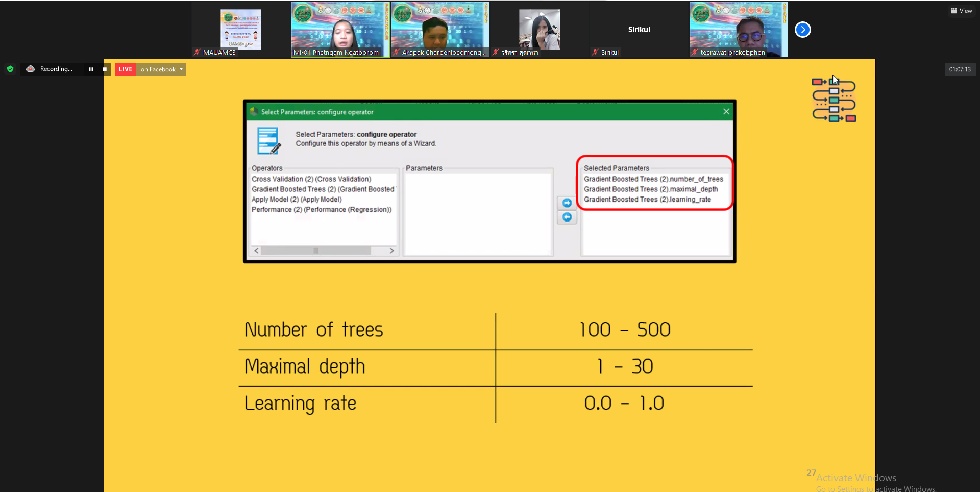Image resolution: width=980 pixels, height=492 pixels.
Task: Select Cross Validation (2) operator
Action: [311, 179]
